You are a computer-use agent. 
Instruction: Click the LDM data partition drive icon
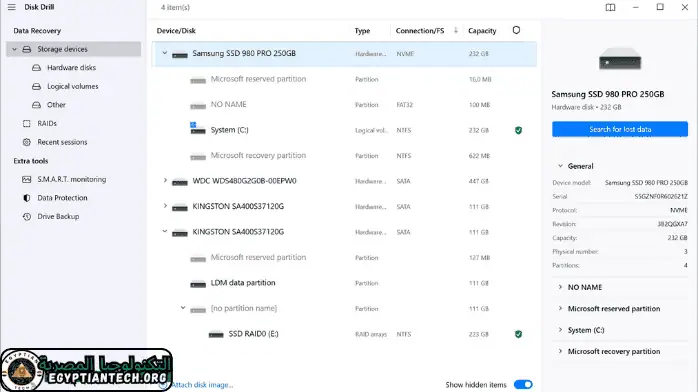pyautogui.click(x=198, y=284)
